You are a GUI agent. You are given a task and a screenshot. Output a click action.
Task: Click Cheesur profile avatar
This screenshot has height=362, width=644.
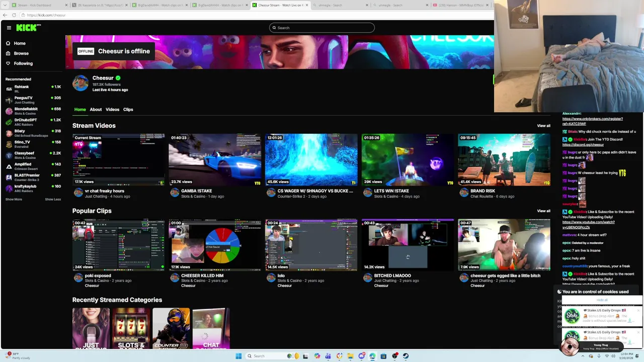click(80, 83)
